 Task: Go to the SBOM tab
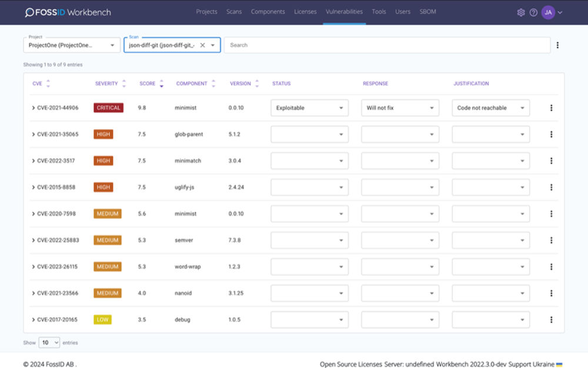pos(428,12)
